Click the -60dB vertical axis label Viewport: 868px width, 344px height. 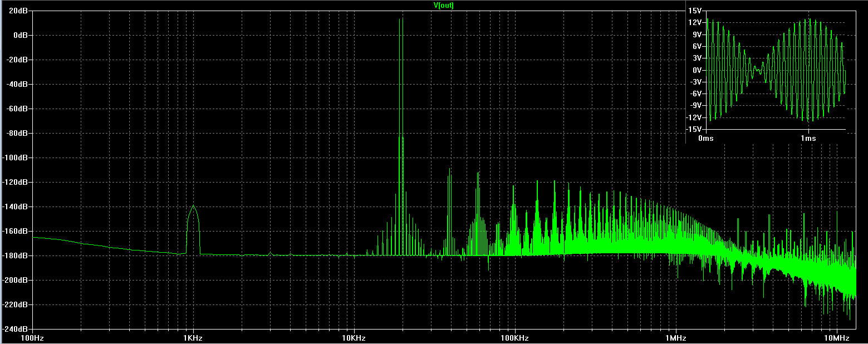click(x=18, y=109)
